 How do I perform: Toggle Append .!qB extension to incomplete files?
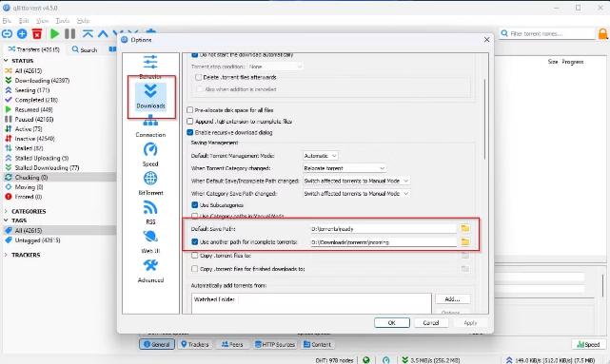click(x=189, y=122)
